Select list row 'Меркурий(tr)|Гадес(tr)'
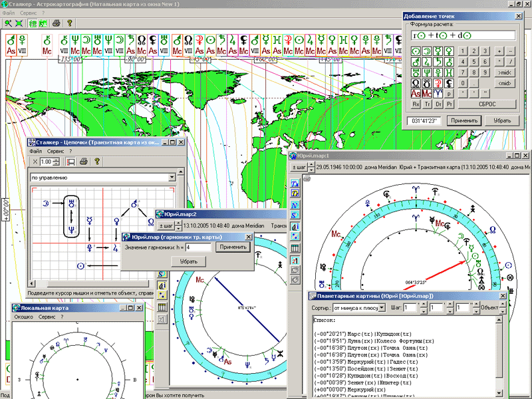 (x=366, y=362)
